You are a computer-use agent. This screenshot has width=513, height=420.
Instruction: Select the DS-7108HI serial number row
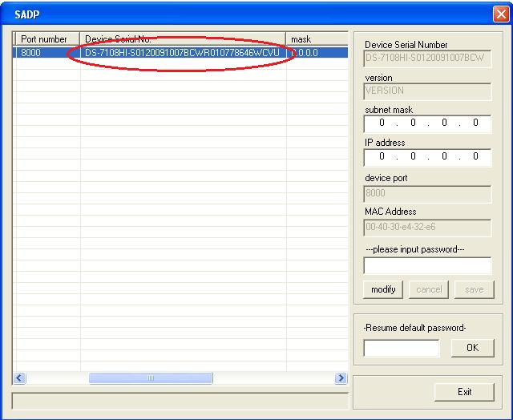(x=180, y=53)
